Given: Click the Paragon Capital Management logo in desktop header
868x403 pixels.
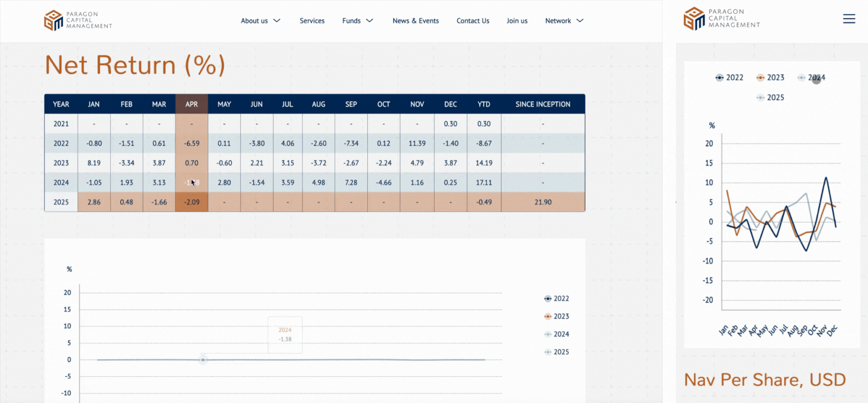Looking at the screenshot, I should tap(78, 20).
